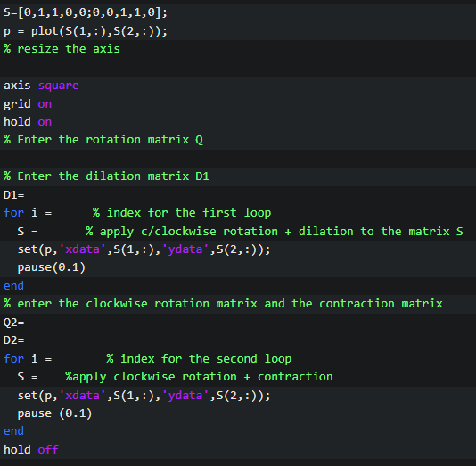Click the 'Enter the rotation matrix Q' comment
The image size is (476, 466).
click(103, 140)
